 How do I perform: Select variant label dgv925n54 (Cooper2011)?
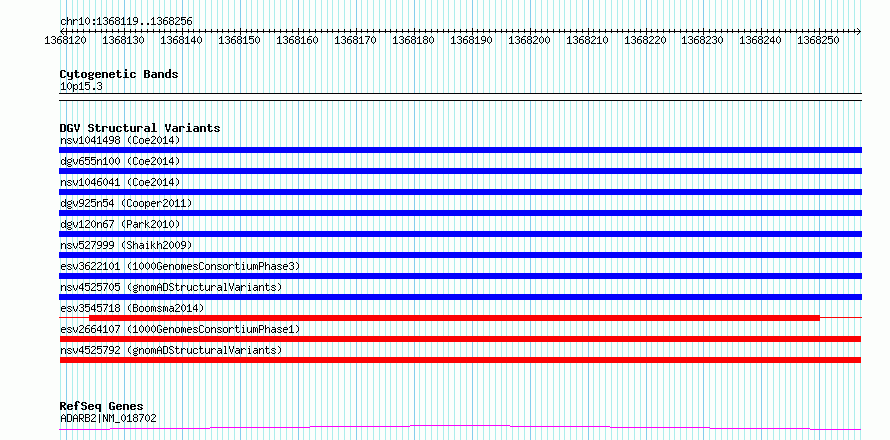point(126,203)
